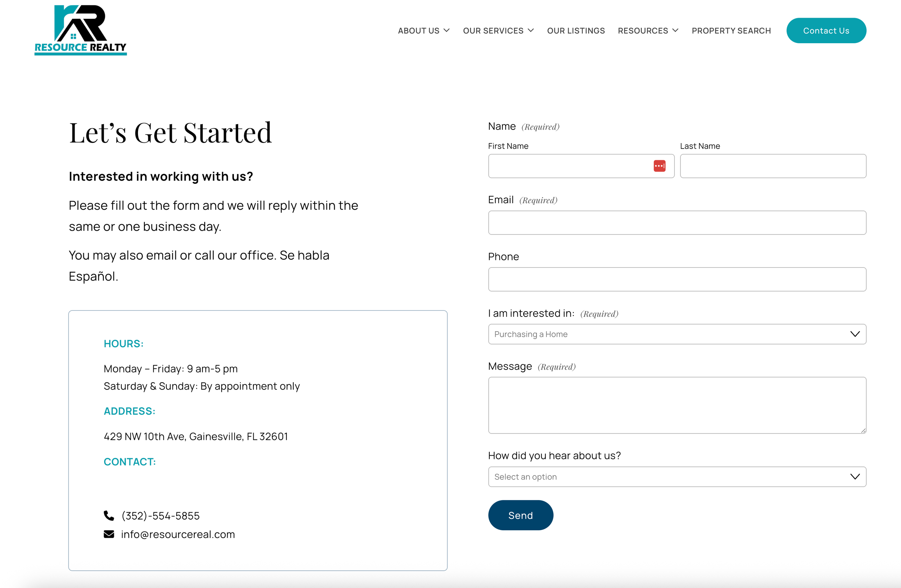The height and width of the screenshot is (588, 901).
Task: Focus the First Name input field
Action: point(581,166)
